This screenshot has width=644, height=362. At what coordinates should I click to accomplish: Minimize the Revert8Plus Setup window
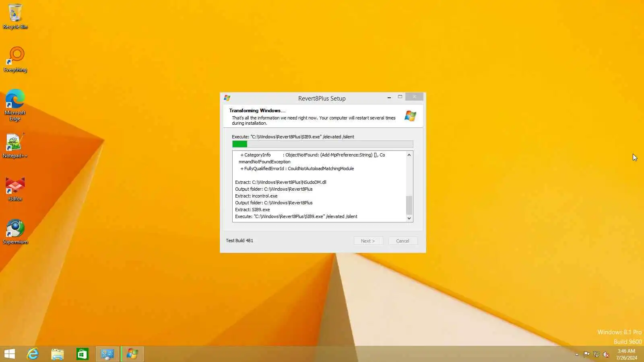[389, 97]
